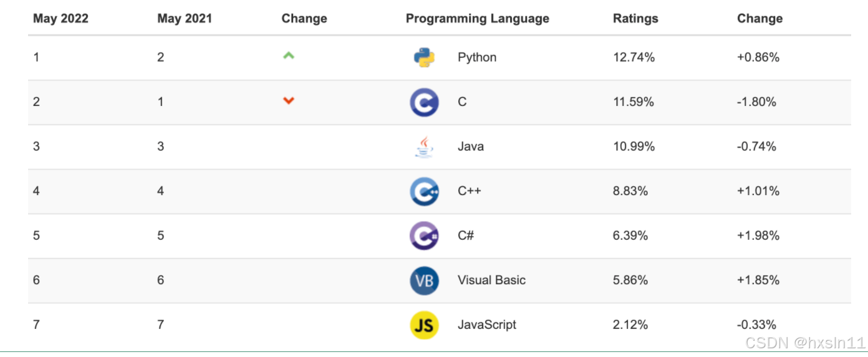Viewport: 868px width, 357px height.
Task: Select C#'s May 2021 rank 5
Action: tap(161, 236)
